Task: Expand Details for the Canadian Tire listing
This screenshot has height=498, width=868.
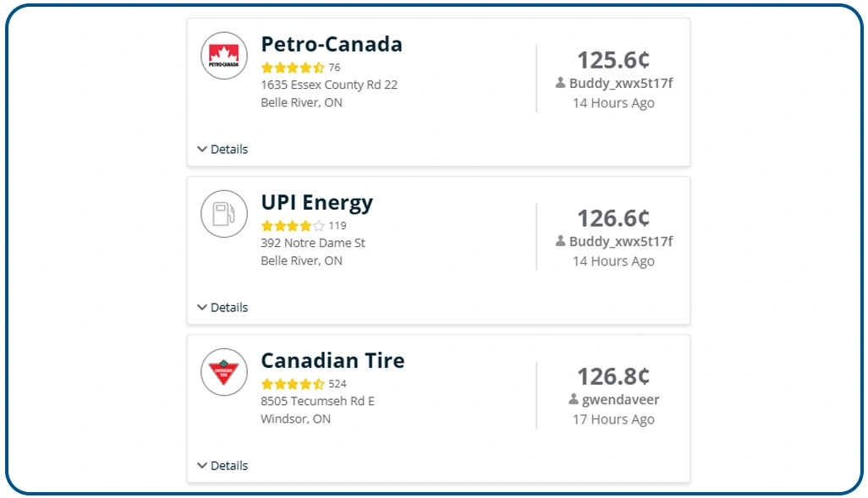Action: [x=223, y=465]
